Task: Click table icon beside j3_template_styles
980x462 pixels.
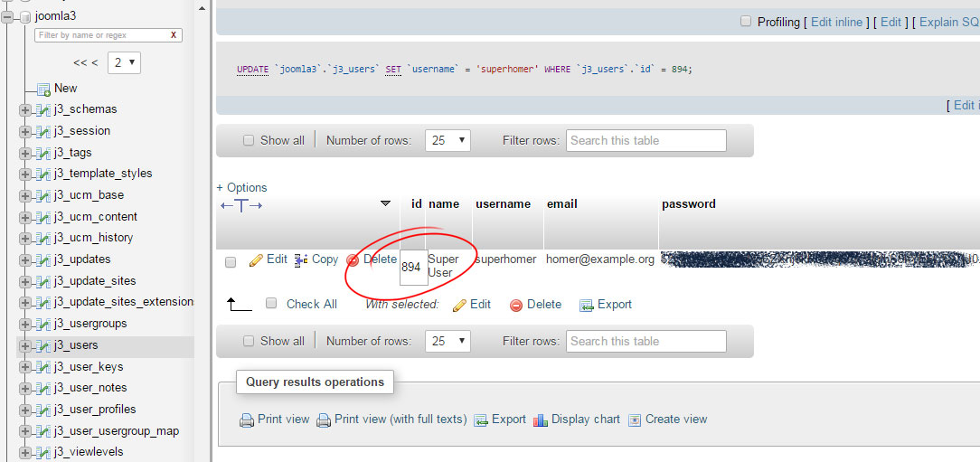Action: click(43, 174)
